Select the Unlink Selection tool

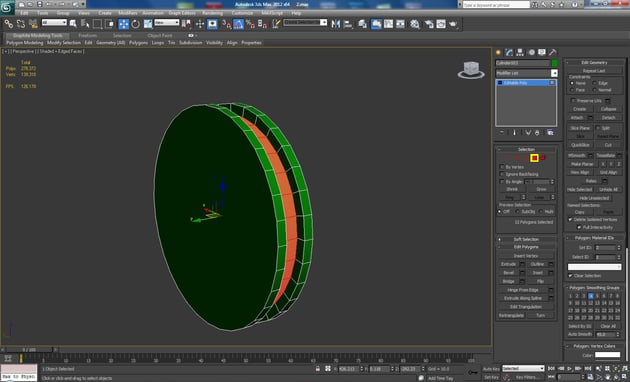pyautogui.click(x=20, y=24)
